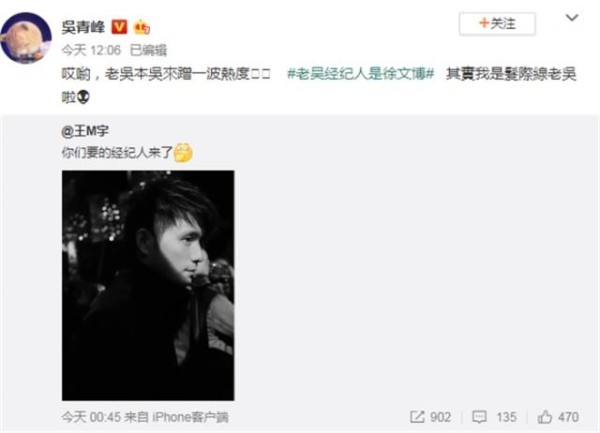Open 吴青峰's avatar picture
The width and height of the screenshot is (600, 433).
pyautogui.click(x=26, y=38)
